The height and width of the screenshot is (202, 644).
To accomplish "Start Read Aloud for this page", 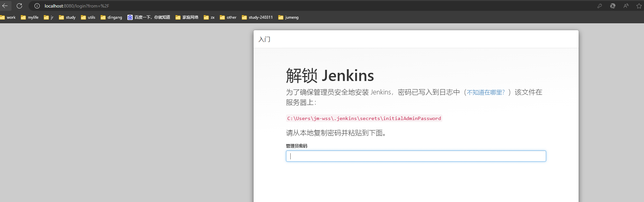I will [626, 6].
